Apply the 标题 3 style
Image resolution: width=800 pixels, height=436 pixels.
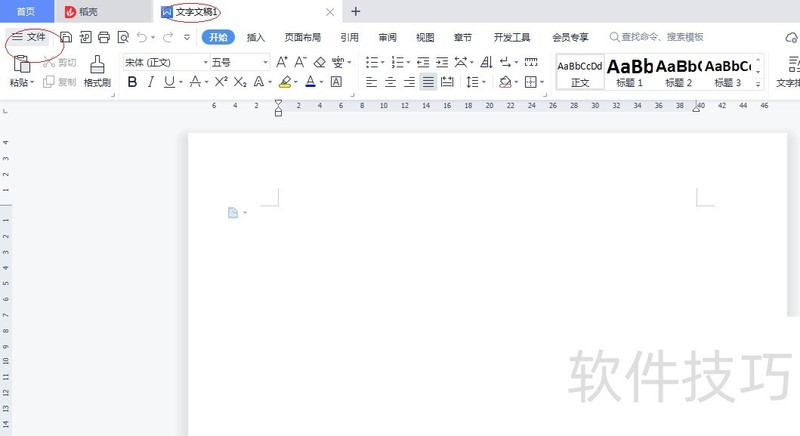pyautogui.click(x=728, y=72)
